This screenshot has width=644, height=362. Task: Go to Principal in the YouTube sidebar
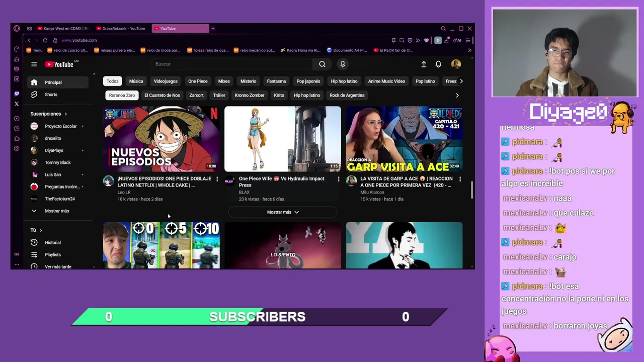tap(59, 82)
